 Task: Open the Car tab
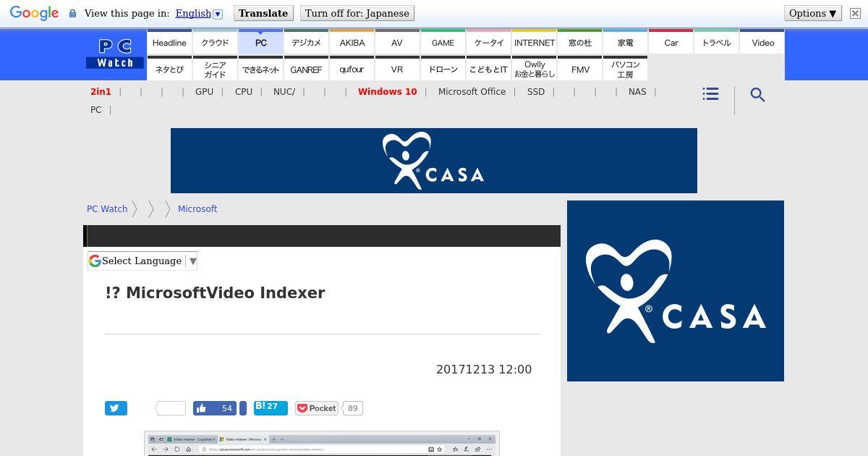pos(671,42)
